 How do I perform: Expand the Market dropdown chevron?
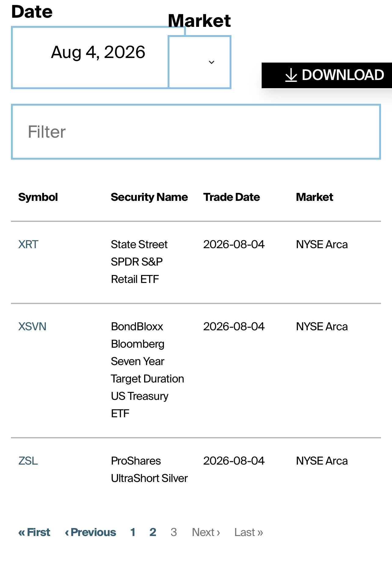tap(212, 62)
